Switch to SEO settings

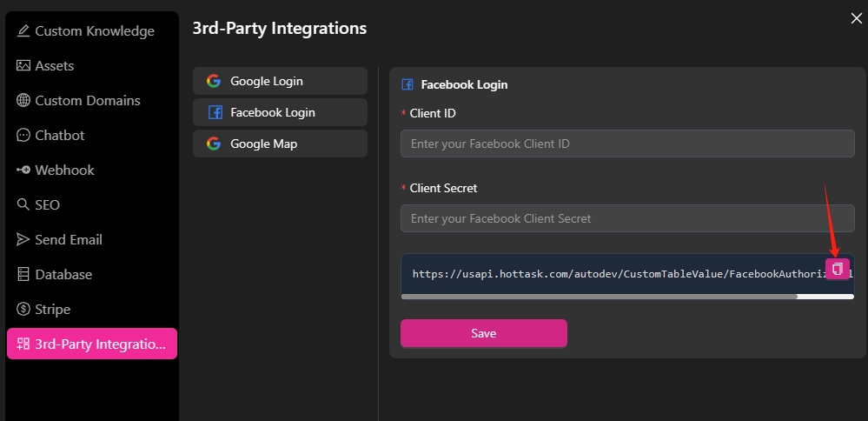[92, 205]
